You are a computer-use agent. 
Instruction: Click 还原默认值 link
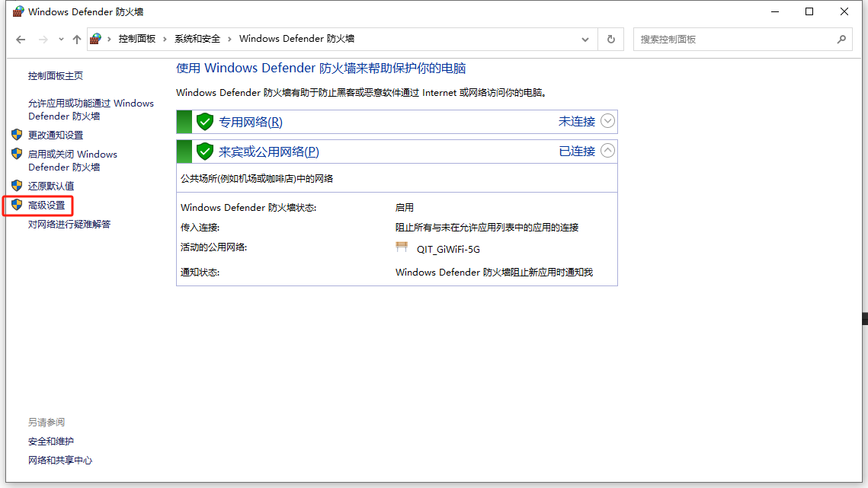51,186
